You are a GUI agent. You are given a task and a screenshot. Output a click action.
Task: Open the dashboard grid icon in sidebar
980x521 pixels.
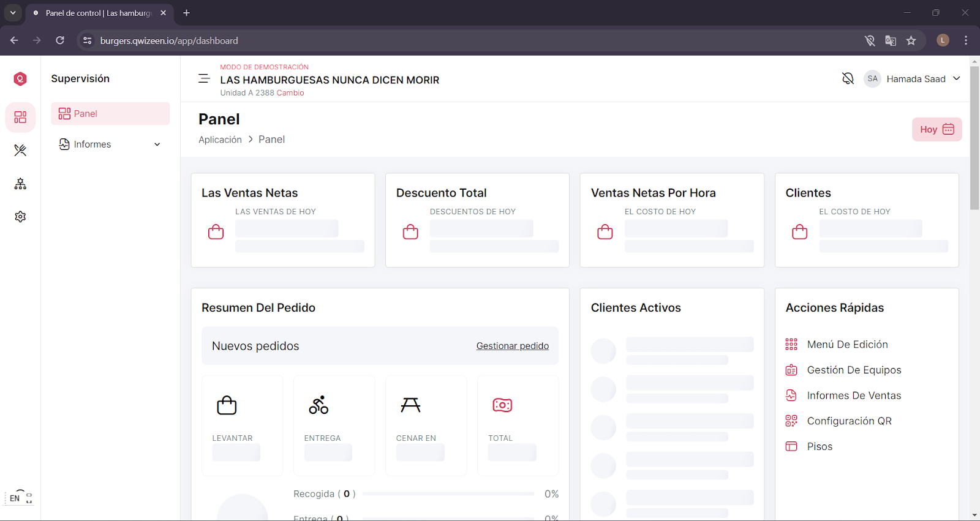(x=20, y=117)
